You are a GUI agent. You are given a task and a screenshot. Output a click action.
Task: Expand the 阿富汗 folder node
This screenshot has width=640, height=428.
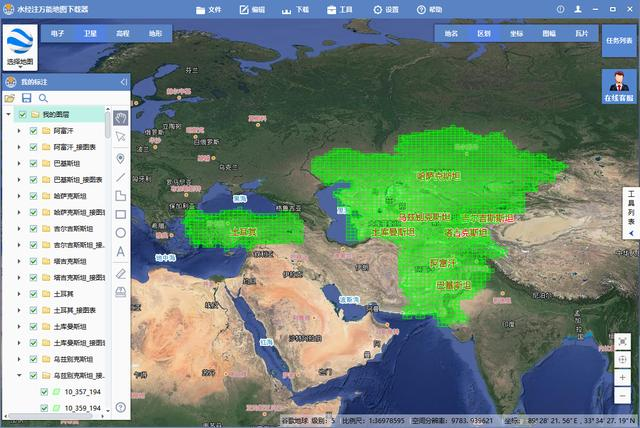point(19,131)
